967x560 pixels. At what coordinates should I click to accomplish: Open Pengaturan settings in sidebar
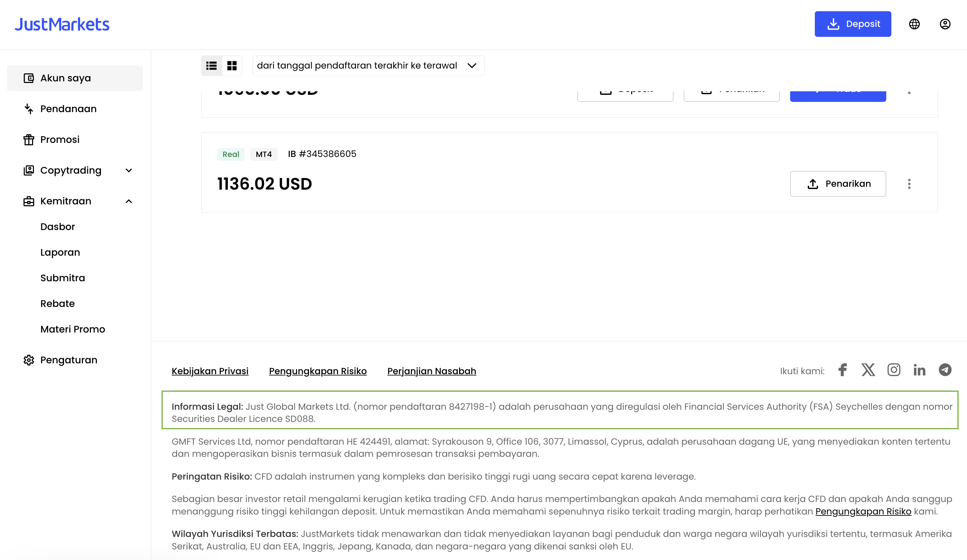(x=75, y=360)
